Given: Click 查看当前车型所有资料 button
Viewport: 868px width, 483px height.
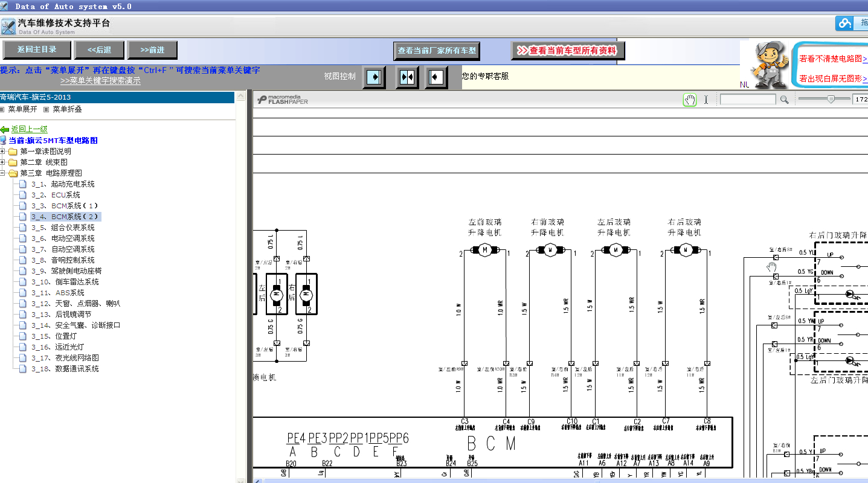Looking at the screenshot, I should pyautogui.click(x=568, y=51).
